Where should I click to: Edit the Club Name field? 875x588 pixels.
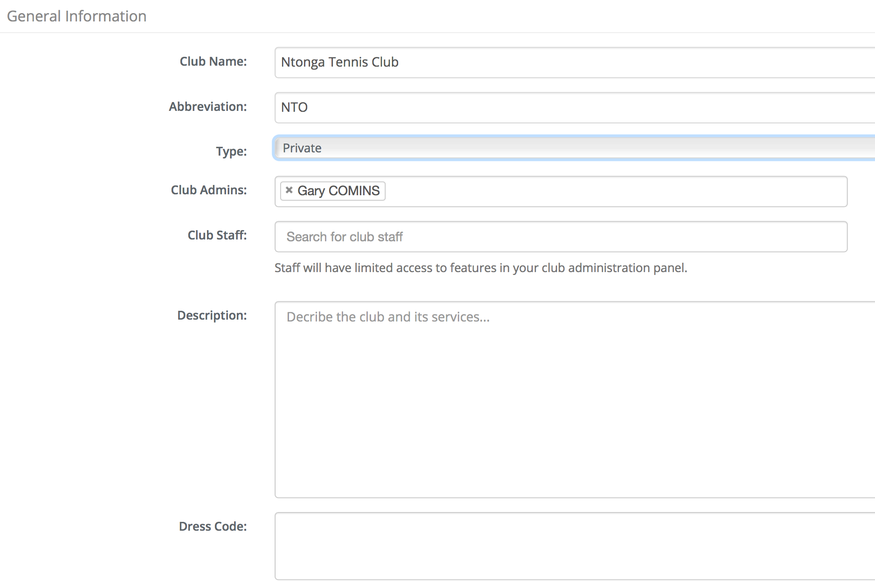pyautogui.click(x=575, y=62)
